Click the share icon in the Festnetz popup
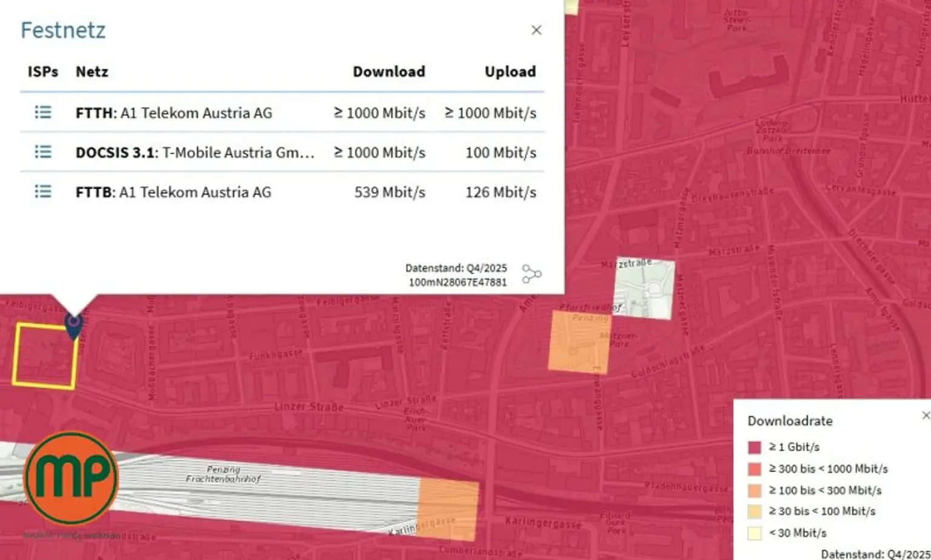The width and height of the screenshot is (931, 560). [532, 274]
